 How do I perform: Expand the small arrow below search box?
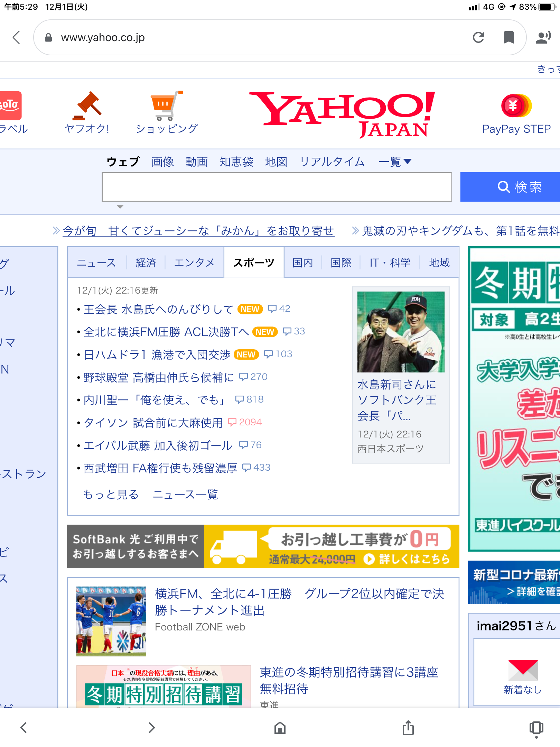pos(120,207)
